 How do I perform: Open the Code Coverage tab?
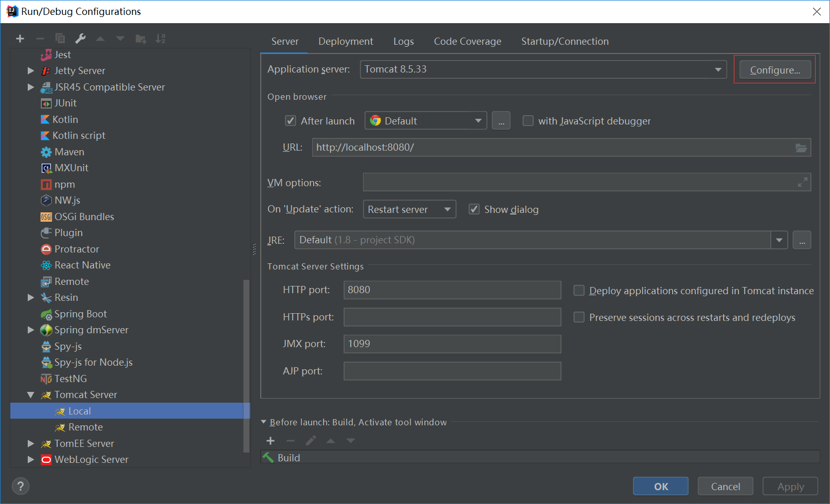(467, 41)
